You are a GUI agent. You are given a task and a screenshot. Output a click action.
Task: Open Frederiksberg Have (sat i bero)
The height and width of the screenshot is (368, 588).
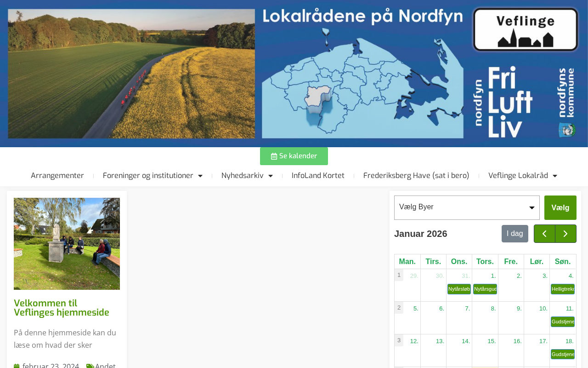click(x=416, y=176)
